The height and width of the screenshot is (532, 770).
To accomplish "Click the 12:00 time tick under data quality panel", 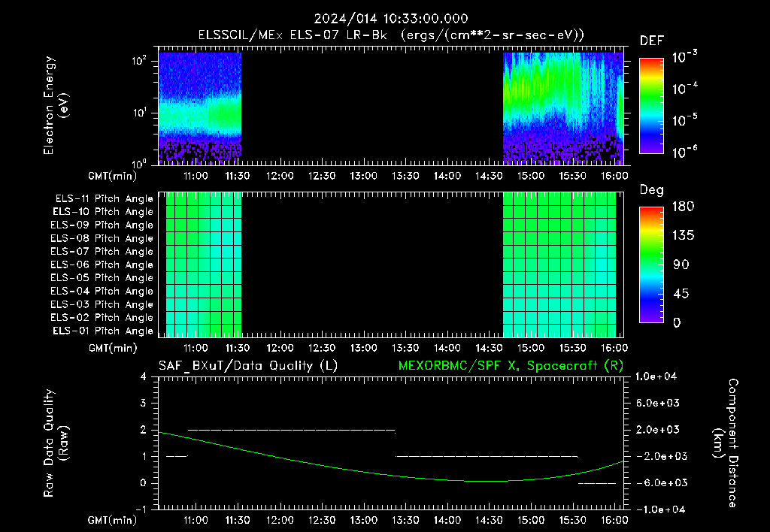I will pos(280,520).
